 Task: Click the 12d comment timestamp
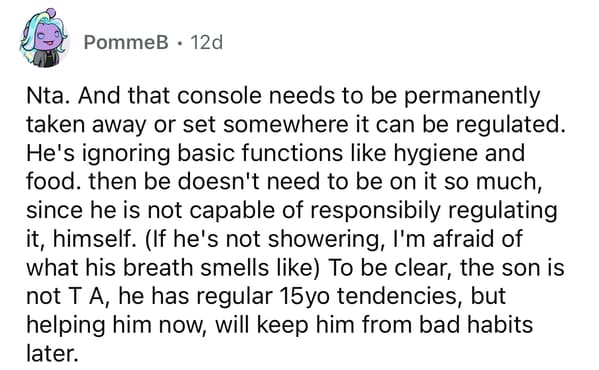tap(206, 42)
